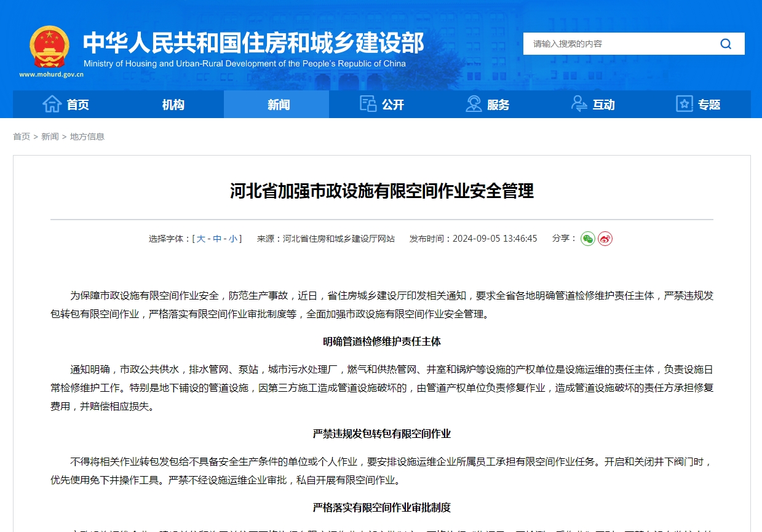
Task: Click the 新闻 breadcrumb link
Action: 50,137
